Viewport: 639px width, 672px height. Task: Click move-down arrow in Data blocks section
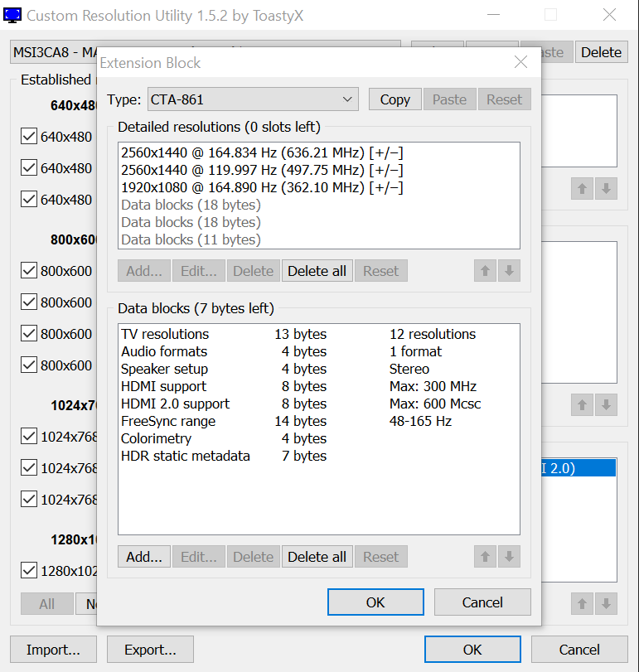coord(510,557)
